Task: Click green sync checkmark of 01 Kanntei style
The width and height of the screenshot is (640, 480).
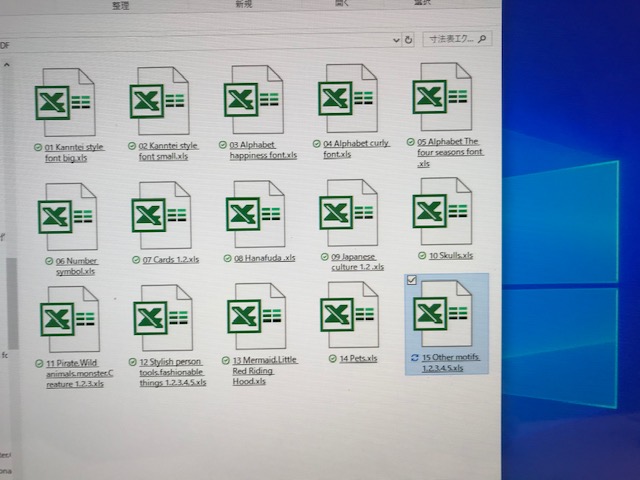Action: click(x=38, y=147)
